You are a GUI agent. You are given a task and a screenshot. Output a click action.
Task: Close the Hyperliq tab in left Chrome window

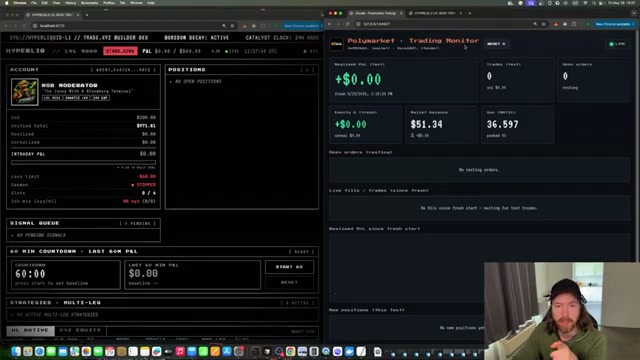pos(78,15)
